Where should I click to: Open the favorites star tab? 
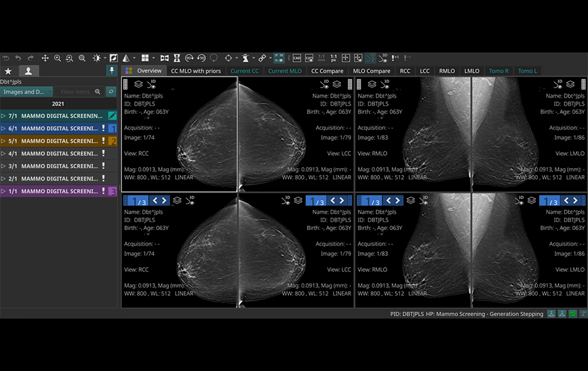[x=8, y=71]
